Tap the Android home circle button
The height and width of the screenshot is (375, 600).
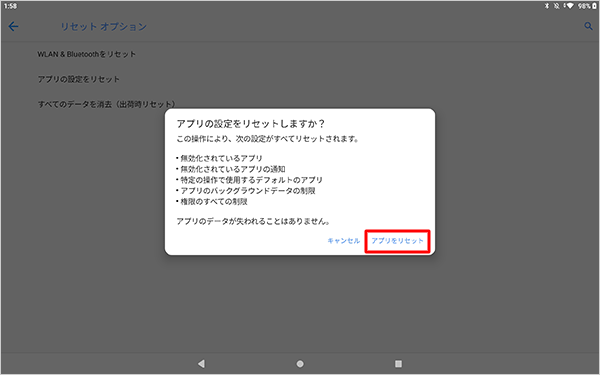tap(300, 364)
